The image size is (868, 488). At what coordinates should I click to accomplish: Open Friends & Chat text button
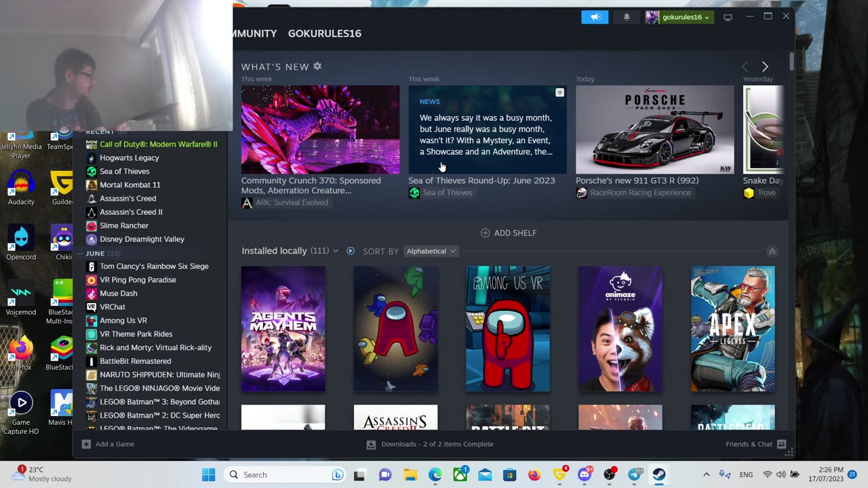pos(749,444)
